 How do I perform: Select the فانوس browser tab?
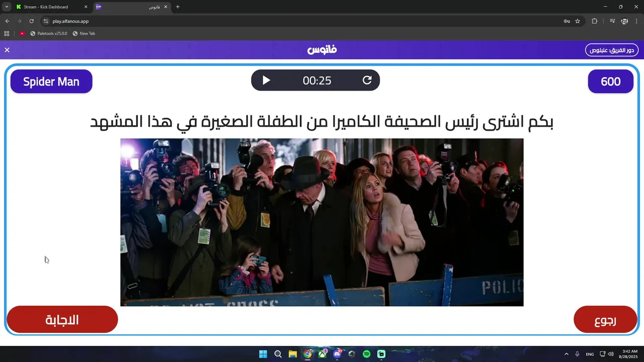[x=133, y=7]
